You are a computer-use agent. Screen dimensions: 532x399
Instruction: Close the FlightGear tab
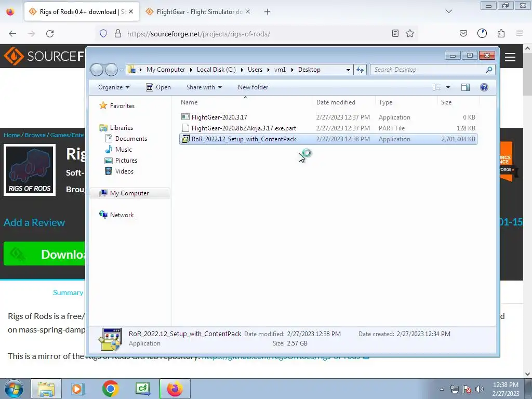[248, 11]
